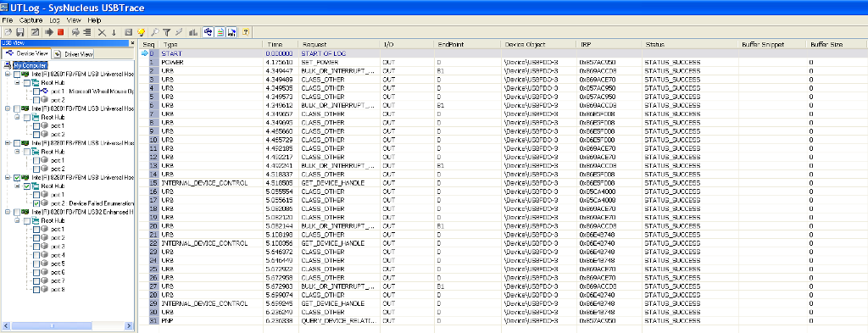
Task: Click the indented lines toolbar icon
Action: (87, 32)
